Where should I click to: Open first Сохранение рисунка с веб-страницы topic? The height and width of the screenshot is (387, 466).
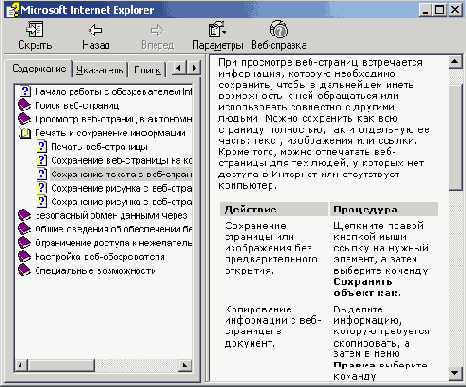[x=122, y=188]
